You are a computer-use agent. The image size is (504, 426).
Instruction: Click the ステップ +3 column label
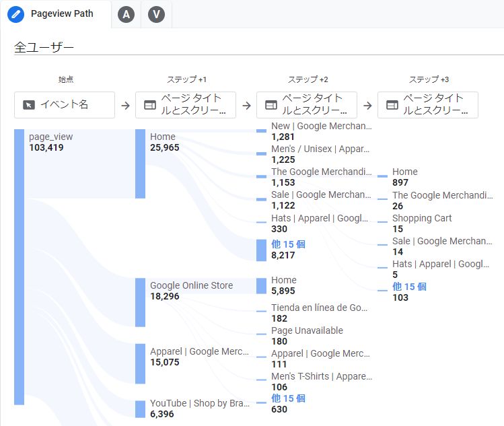pyautogui.click(x=429, y=79)
